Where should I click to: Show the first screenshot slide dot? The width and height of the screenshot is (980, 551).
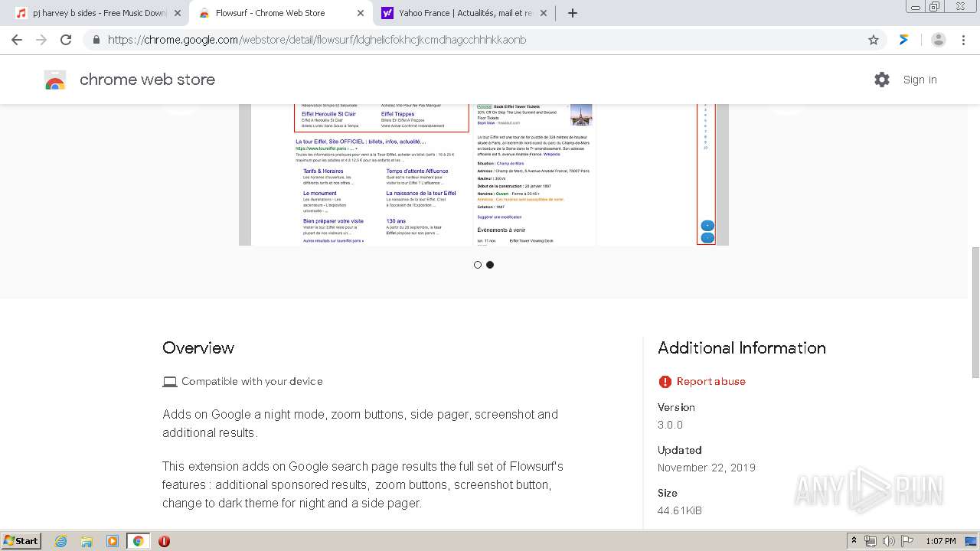[x=478, y=265]
